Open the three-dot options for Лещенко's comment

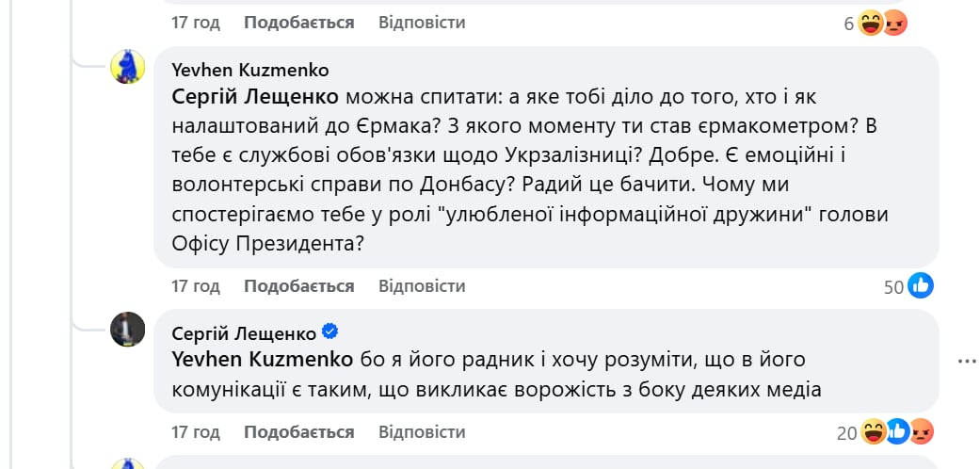pos(967,361)
